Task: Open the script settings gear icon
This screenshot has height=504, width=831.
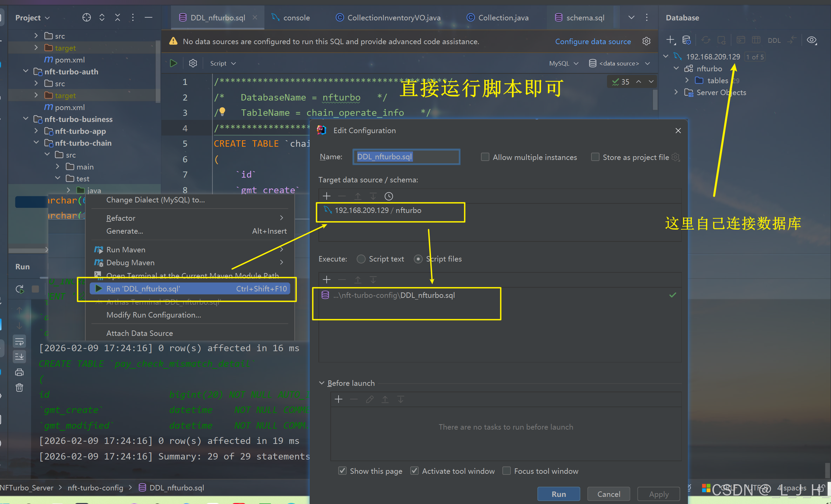Action: point(193,63)
